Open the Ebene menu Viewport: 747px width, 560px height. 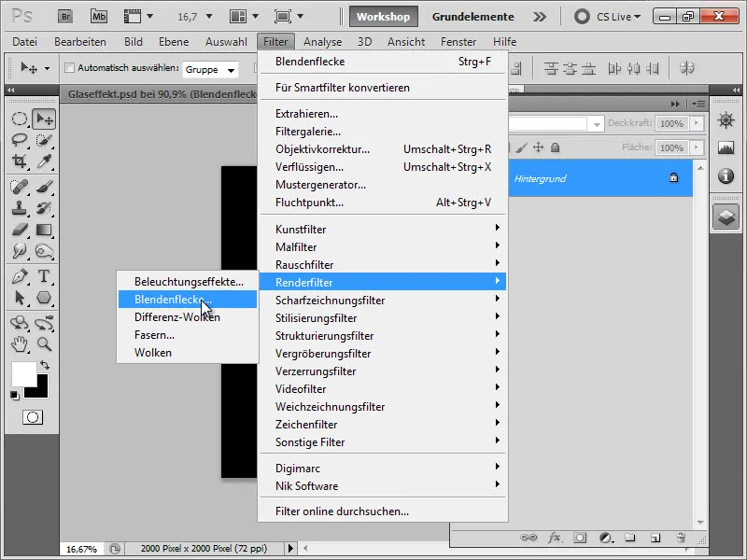click(174, 42)
